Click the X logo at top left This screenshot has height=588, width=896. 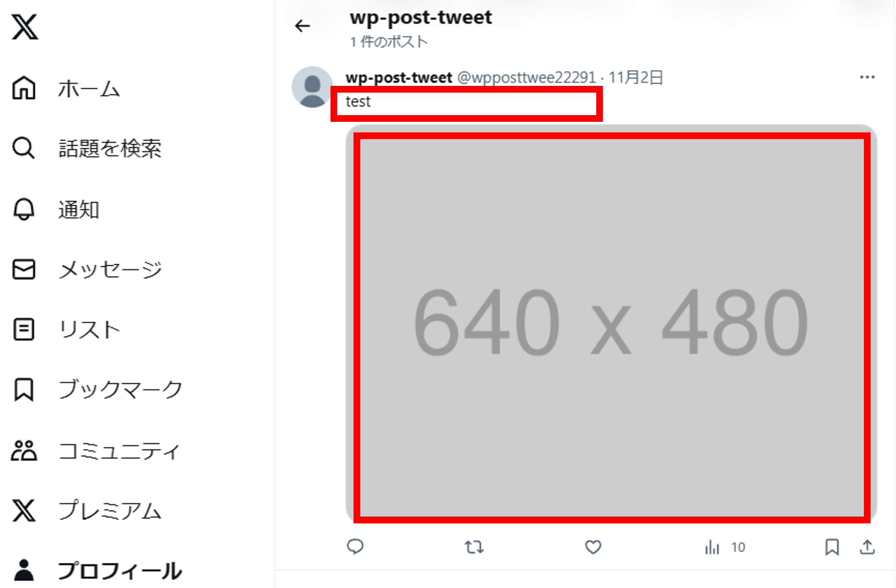tap(25, 27)
